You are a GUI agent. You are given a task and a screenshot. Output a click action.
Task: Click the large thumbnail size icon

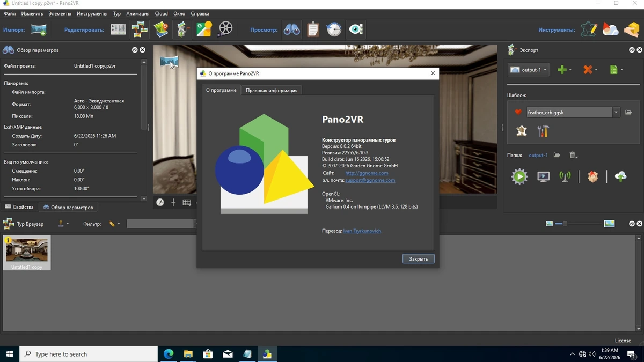(x=609, y=224)
